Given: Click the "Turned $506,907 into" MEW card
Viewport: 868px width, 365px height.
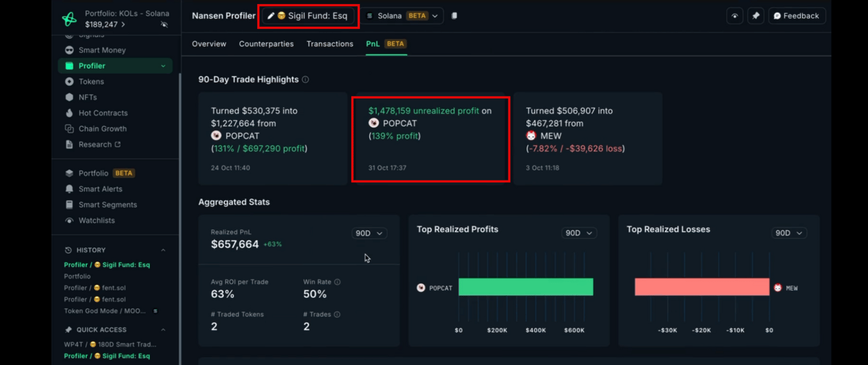Looking at the screenshot, I should 588,139.
